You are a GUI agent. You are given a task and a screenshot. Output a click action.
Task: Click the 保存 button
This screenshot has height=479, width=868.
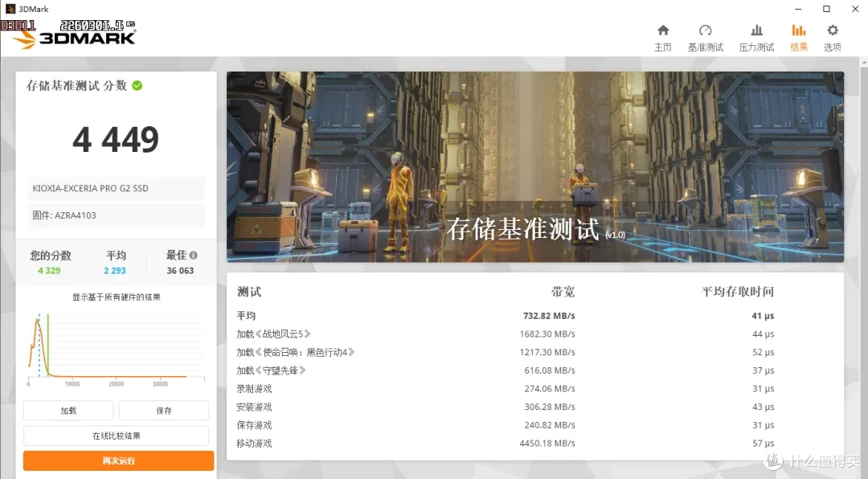click(164, 411)
